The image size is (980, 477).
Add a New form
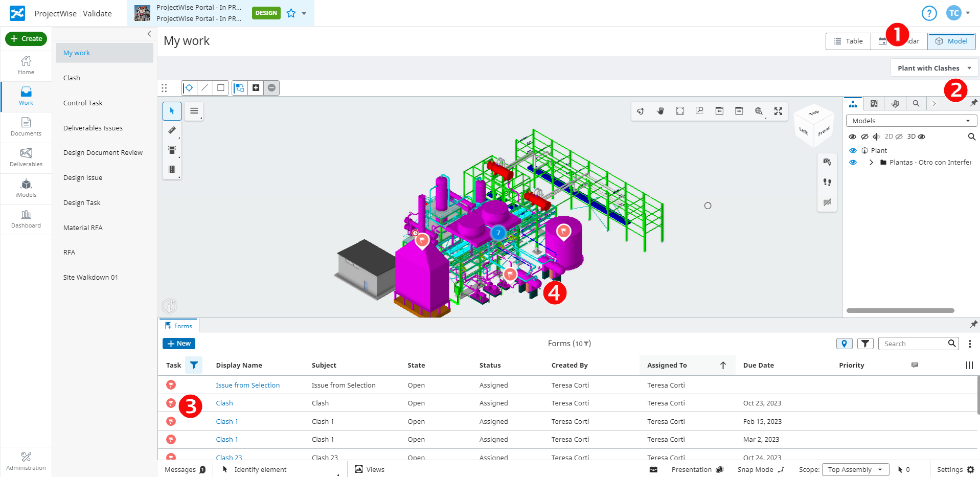179,344
